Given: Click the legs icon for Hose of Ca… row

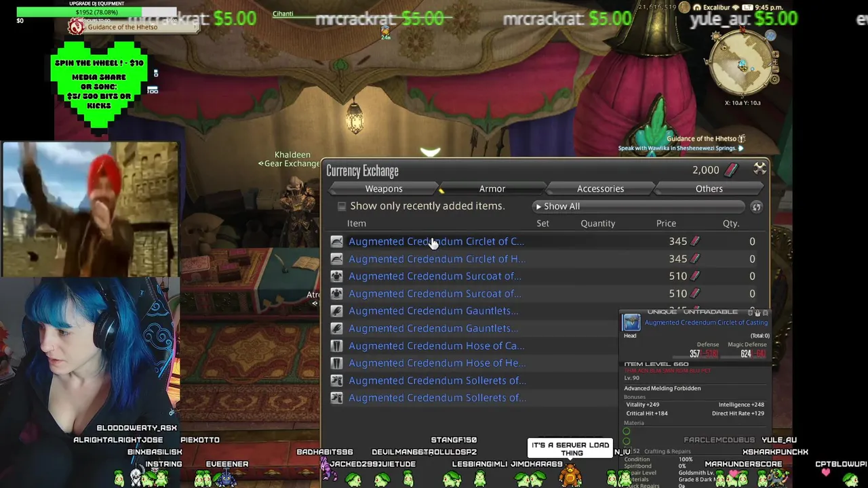Looking at the screenshot, I should 336,346.
